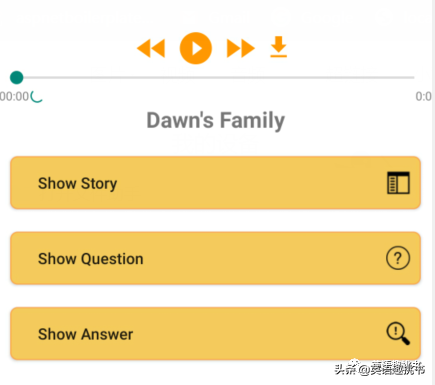Click the magnifier exclamation answer icon
The width and height of the screenshot is (435, 385).
398,333
